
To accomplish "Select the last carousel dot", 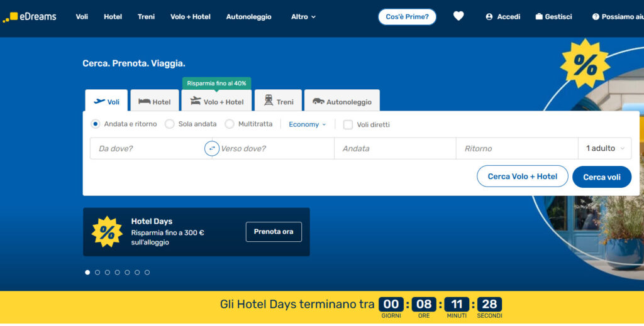I will [x=147, y=272].
